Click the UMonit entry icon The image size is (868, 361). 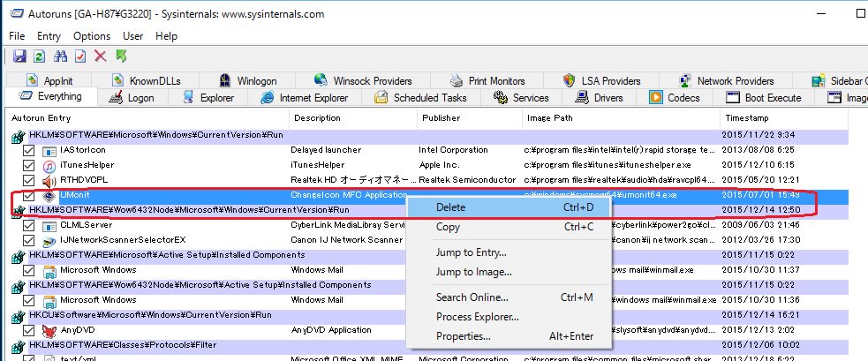[x=49, y=196]
